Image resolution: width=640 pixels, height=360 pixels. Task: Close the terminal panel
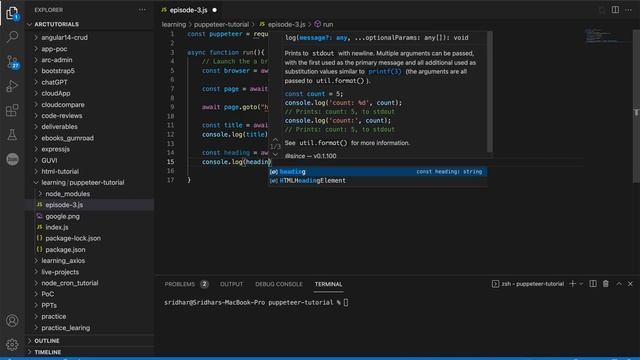pyautogui.click(x=630, y=284)
